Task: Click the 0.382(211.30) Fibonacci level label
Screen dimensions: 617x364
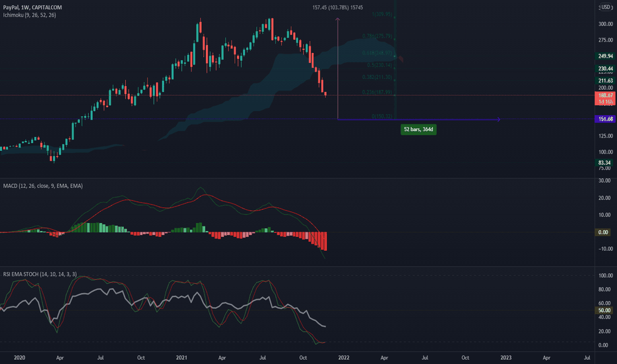Action: tap(377, 77)
